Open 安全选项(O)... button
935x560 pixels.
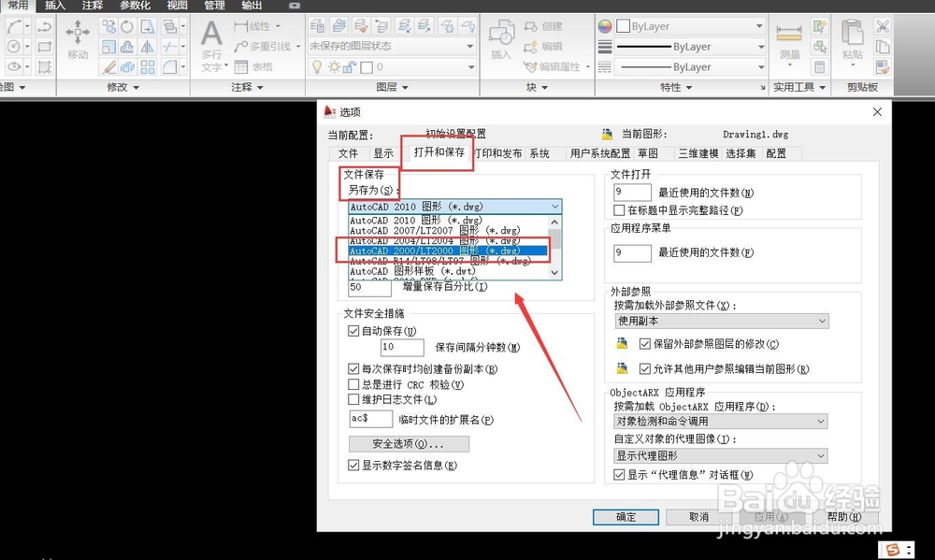point(409,444)
